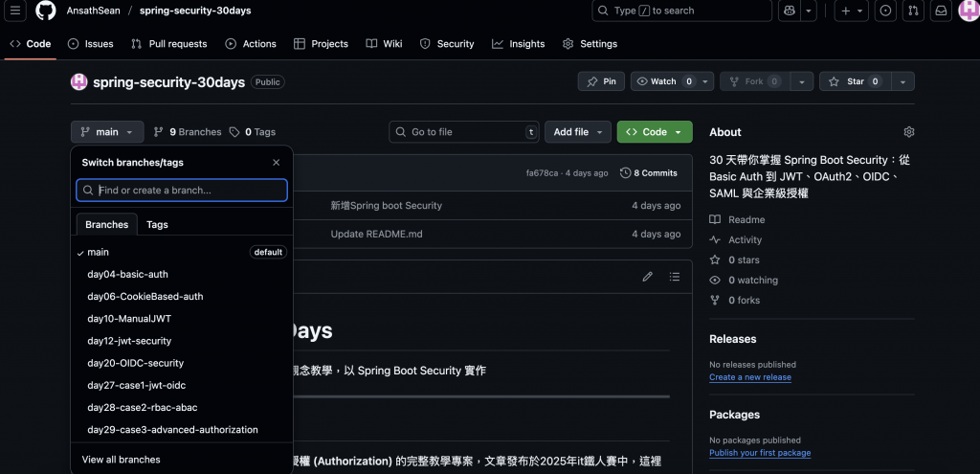Open the Copilot chat icon
The image size is (980, 474).
pos(790,11)
